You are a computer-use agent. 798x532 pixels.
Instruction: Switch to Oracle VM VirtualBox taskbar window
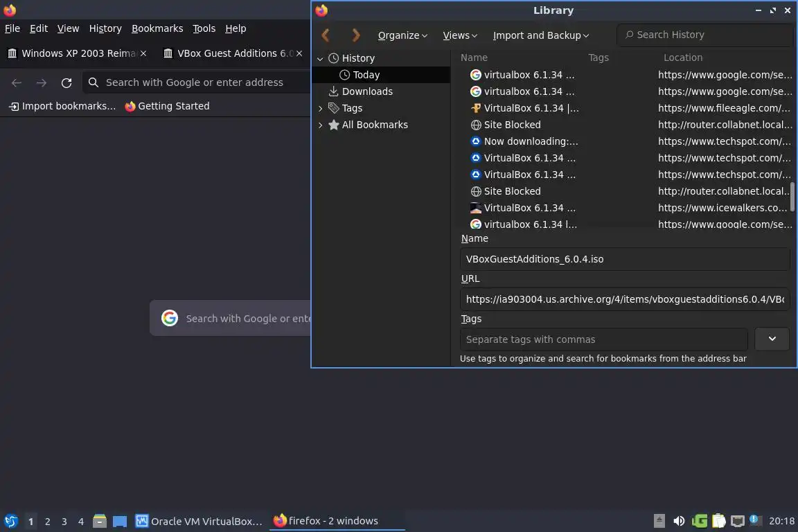pyautogui.click(x=199, y=521)
